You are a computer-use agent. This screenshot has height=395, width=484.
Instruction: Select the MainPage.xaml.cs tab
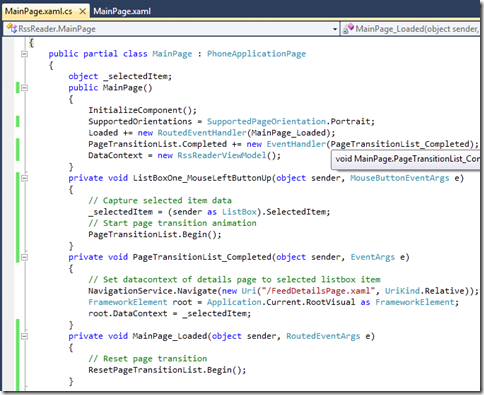pyautogui.click(x=39, y=11)
